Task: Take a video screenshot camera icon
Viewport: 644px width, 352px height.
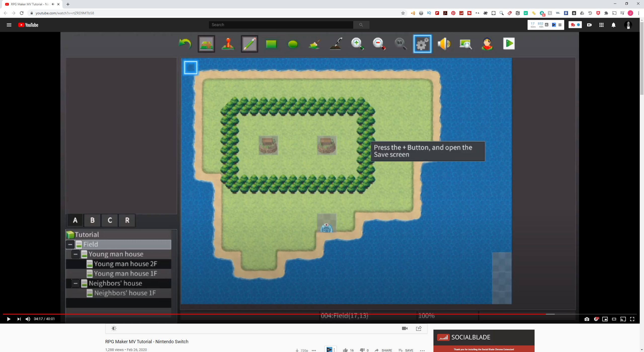Action: (587, 319)
